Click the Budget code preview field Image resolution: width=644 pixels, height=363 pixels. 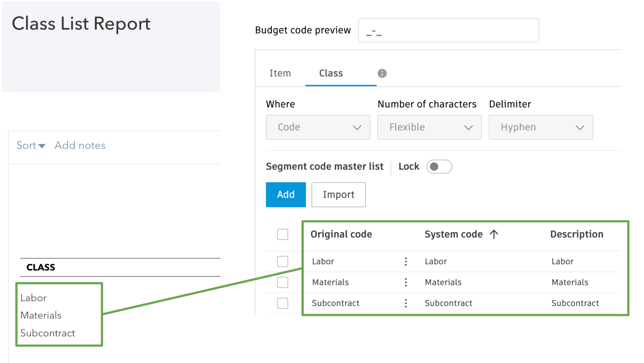click(x=448, y=30)
